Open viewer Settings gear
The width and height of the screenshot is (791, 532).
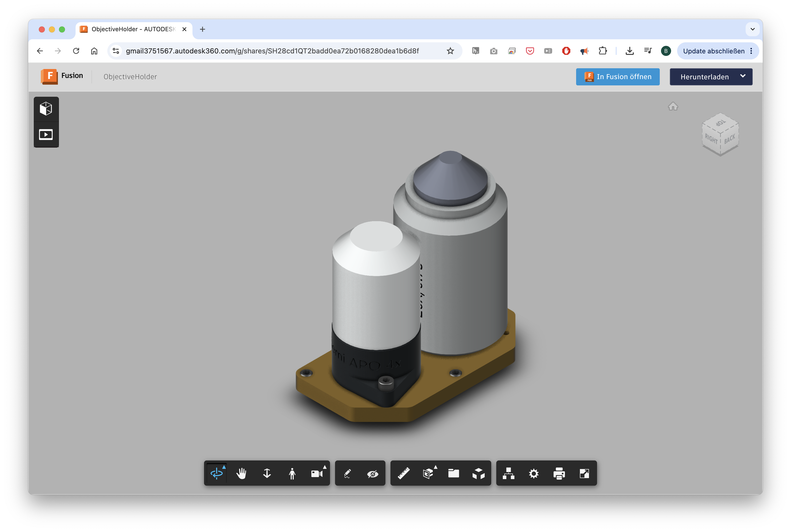coord(534,474)
